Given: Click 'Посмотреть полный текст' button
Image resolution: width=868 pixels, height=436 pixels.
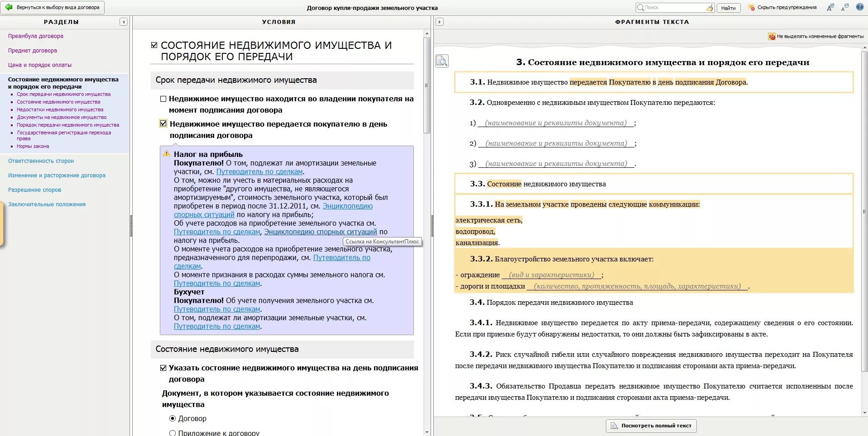Looking at the screenshot, I should pyautogui.click(x=651, y=426).
